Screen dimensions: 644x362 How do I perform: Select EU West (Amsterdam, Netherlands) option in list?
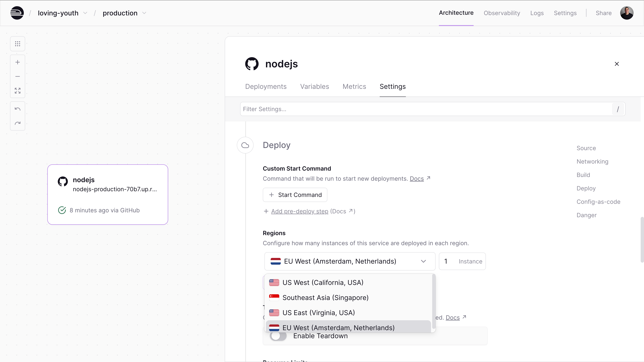(x=348, y=327)
